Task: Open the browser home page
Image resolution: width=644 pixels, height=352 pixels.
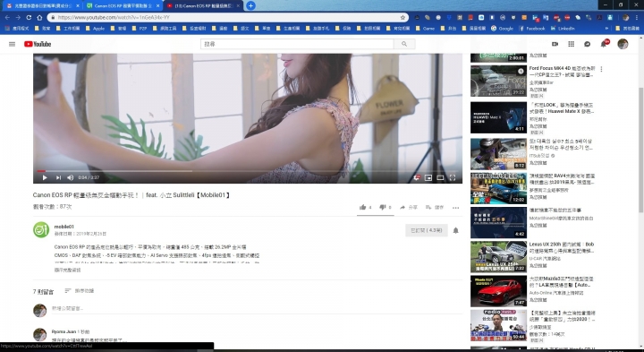Action: 39,17
